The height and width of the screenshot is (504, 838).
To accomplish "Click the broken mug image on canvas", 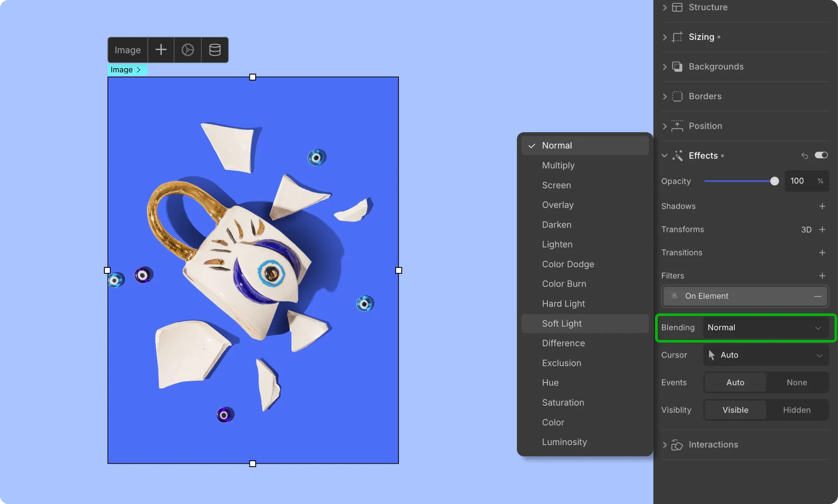I will 253,270.
